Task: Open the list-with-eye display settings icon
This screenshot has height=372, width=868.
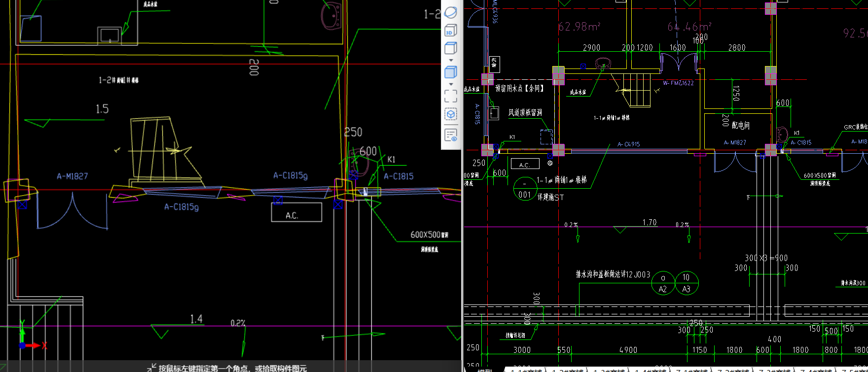Action: coord(451,135)
